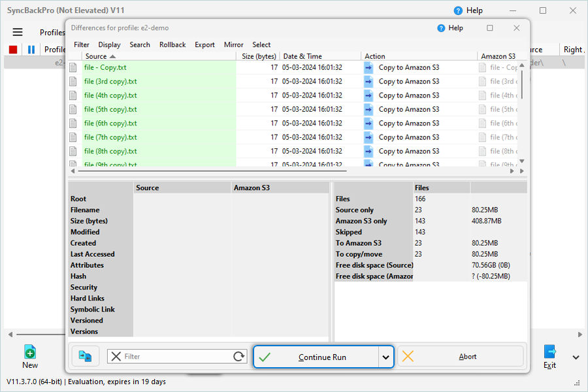This screenshot has width=588, height=392.
Task: Click the Amazon S3 column header in file list
Action: 498,56
